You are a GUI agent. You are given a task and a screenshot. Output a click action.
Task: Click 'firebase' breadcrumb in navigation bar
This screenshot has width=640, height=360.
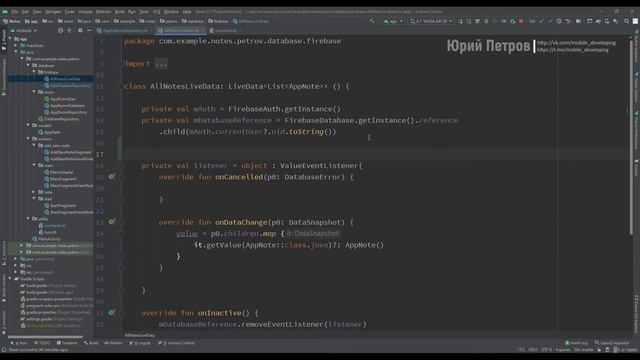(x=218, y=21)
